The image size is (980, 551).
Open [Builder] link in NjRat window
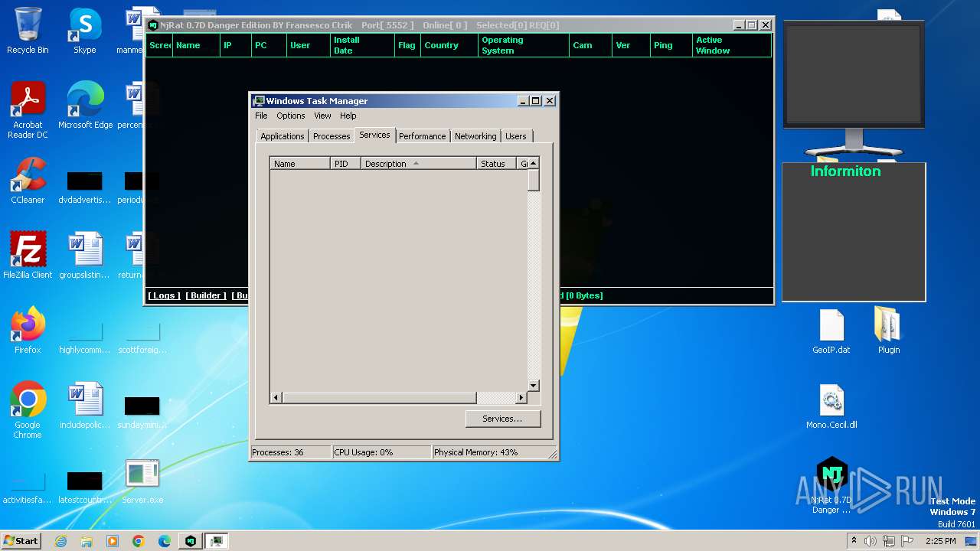tap(206, 295)
